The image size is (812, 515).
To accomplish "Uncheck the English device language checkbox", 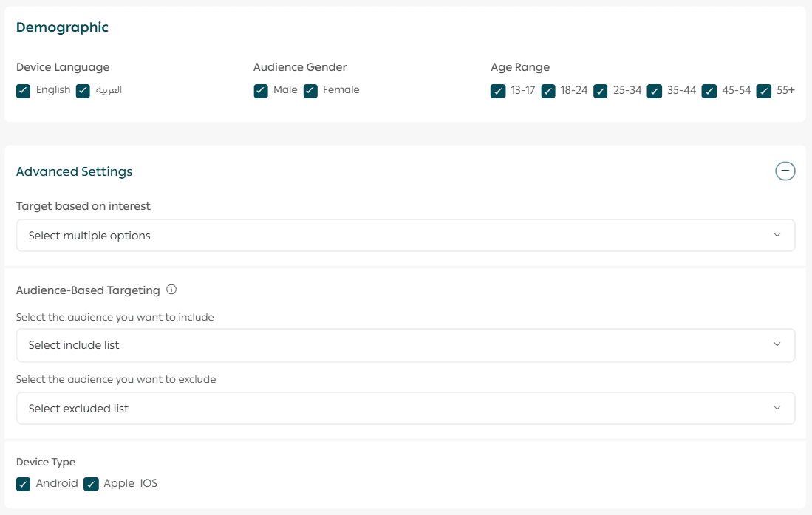I will coord(24,91).
